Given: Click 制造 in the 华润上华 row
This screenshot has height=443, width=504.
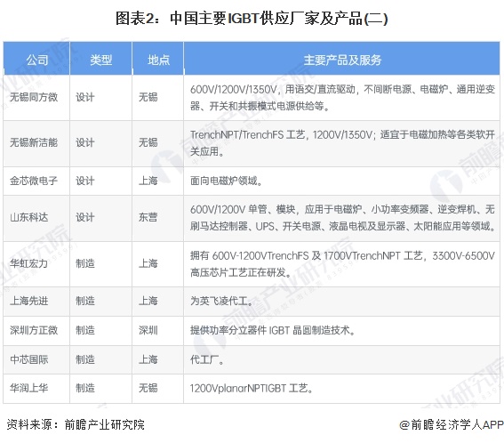Looking at the screenshot, I should tap(85, 388).
